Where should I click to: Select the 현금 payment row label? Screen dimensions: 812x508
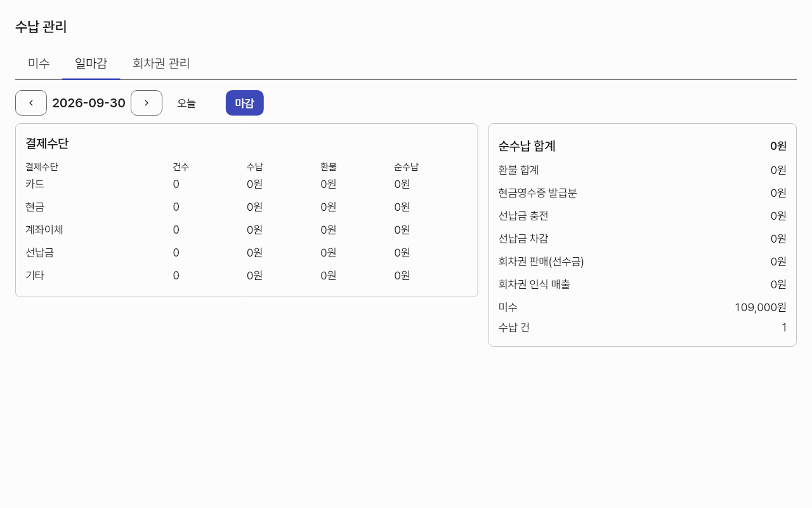click(35, 207)
